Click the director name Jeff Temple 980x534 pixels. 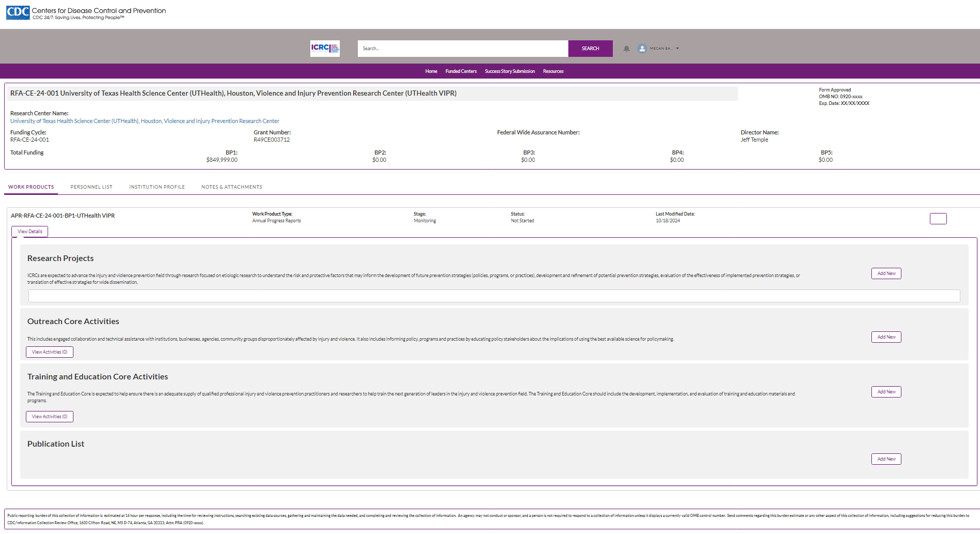754,140
